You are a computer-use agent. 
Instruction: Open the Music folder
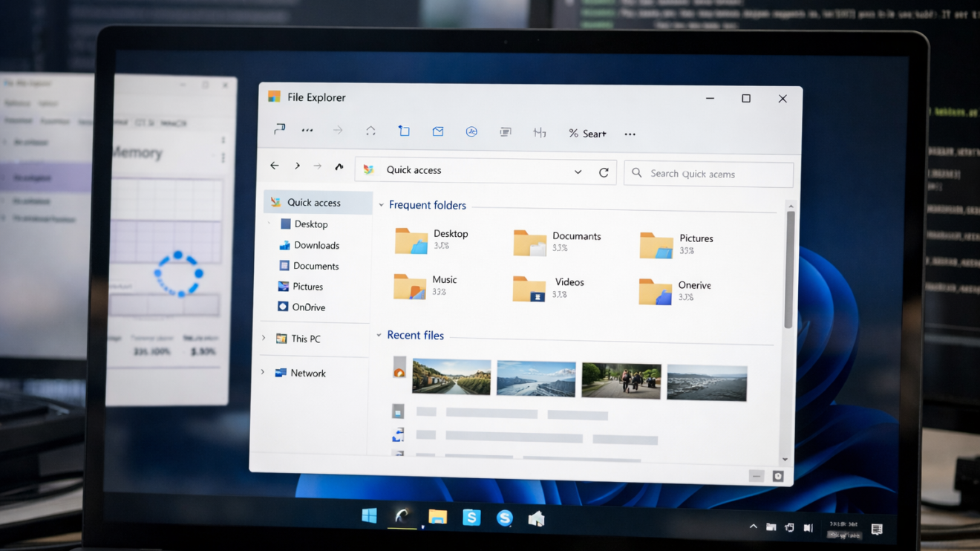425,286
